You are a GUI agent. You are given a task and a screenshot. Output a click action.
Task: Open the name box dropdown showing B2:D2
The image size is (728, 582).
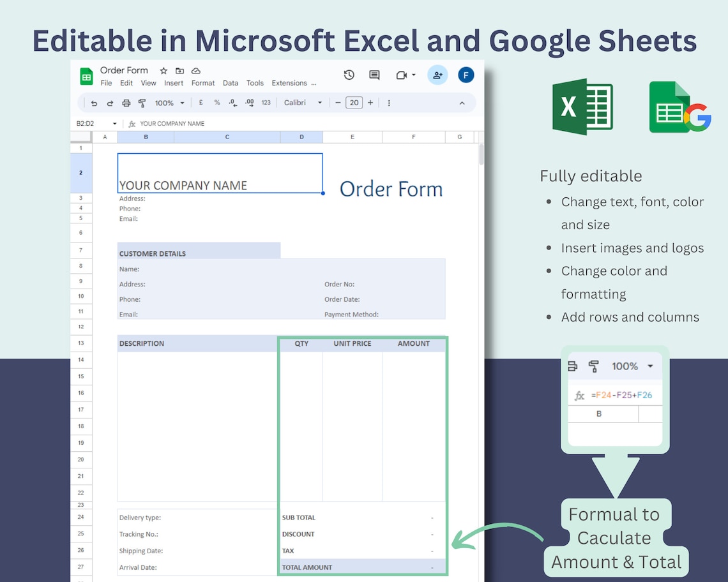tap(115, 123)
